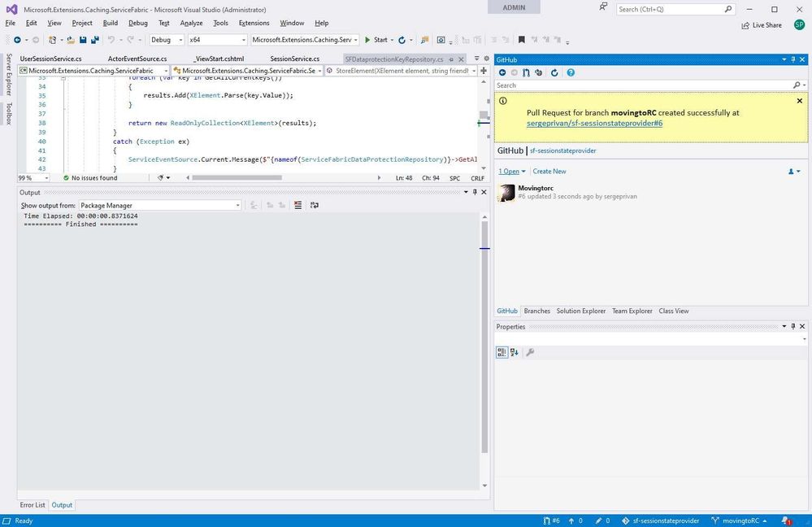Expand the 1 Open pull request filter
812x527 pixels.
511,172
